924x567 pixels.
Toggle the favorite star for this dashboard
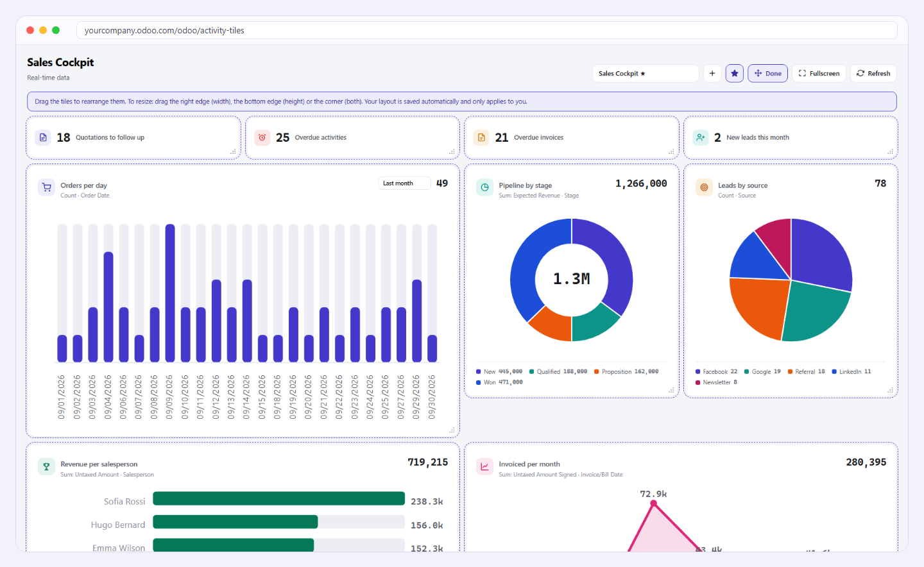735,73
